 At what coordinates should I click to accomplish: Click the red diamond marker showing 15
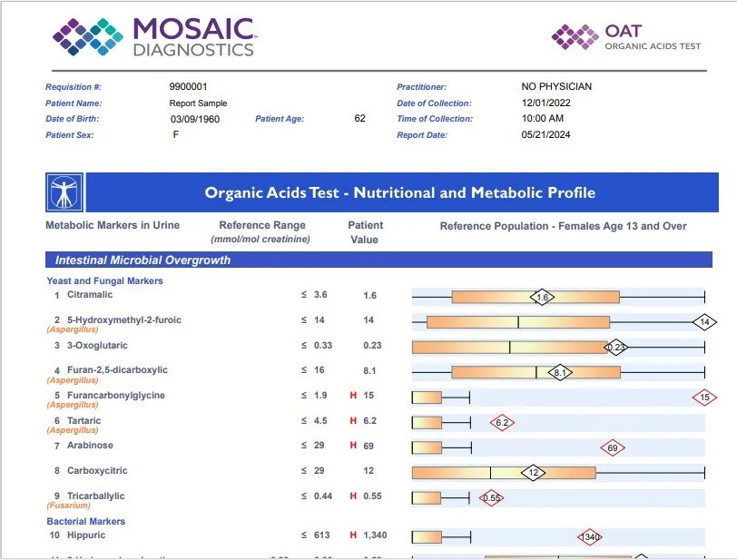click(704, 398)
